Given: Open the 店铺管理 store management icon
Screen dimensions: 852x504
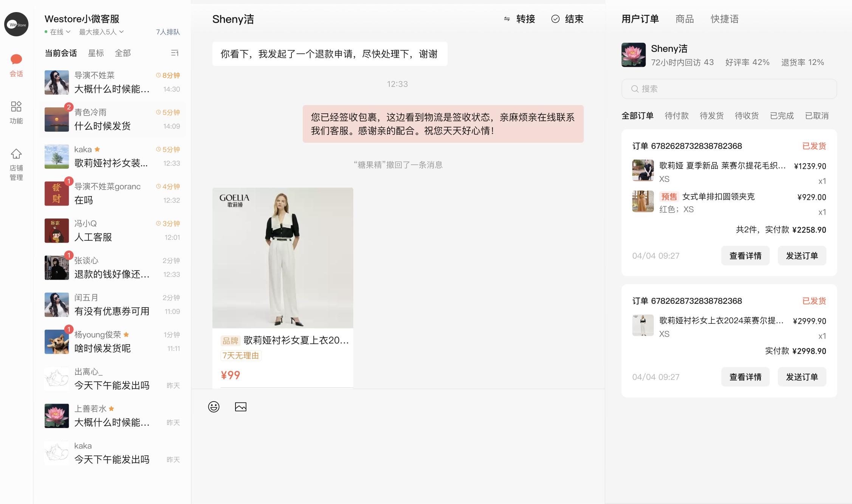Looking at the screenshot, I should click(x=16, y=164).
